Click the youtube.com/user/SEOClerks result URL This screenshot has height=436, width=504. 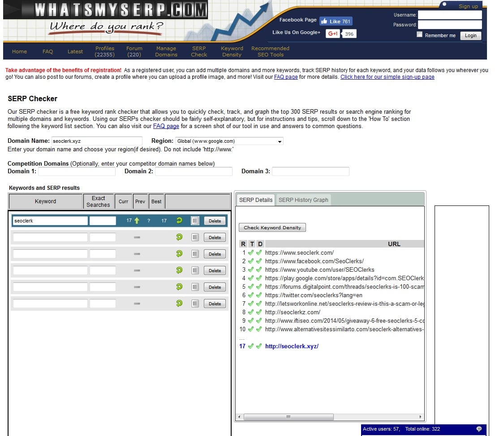coord(319,269)
